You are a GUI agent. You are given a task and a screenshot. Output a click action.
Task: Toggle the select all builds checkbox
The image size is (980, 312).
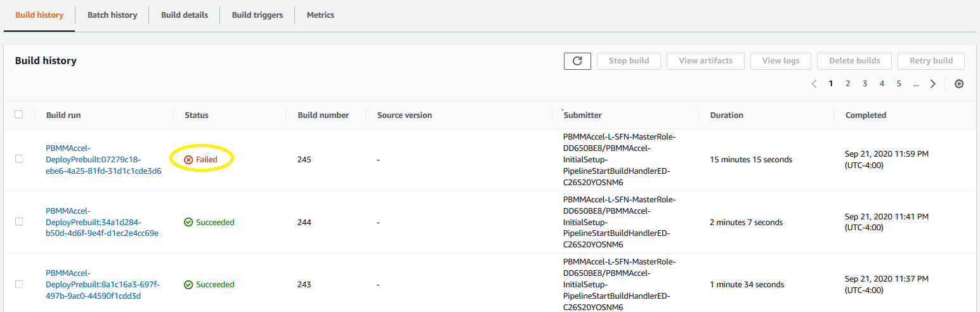[19, 115]
